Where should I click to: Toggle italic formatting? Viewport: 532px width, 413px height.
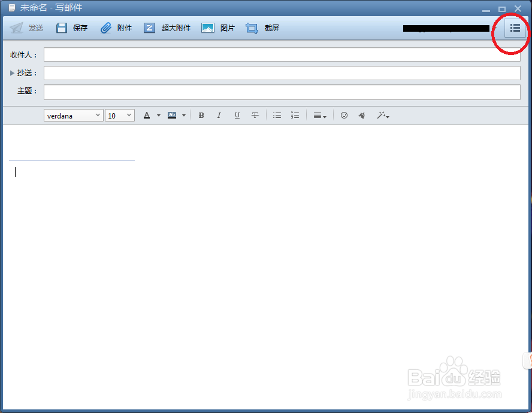point(219,116)
